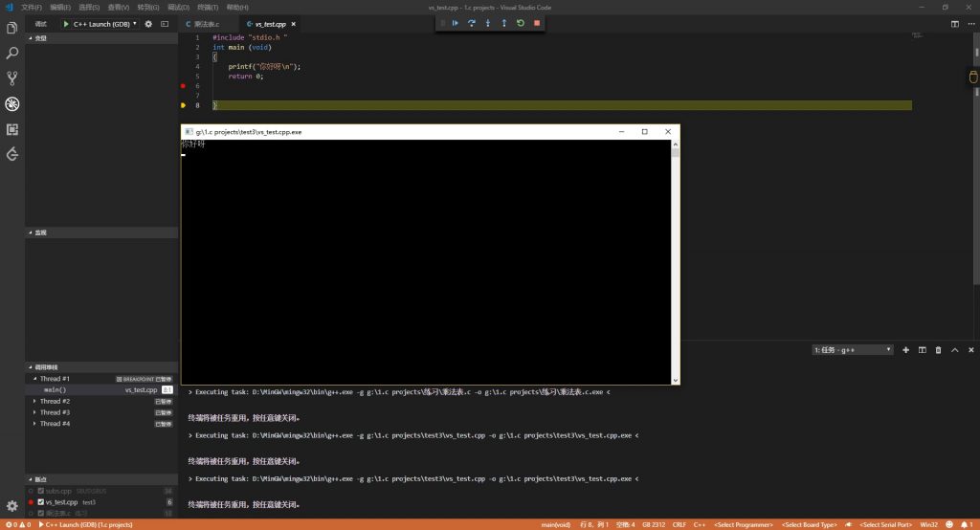The image size is (980, 530).
Task: Click <Select Serial Port> in status bar
Action: point(886,524)
